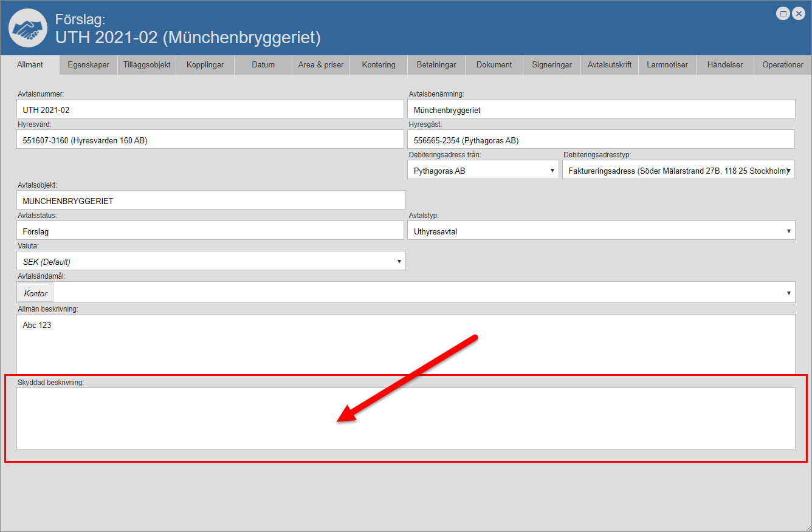Click the Kontor purpose tag
Viewport: 812px width, 532px height.
[x=36, y=293]
